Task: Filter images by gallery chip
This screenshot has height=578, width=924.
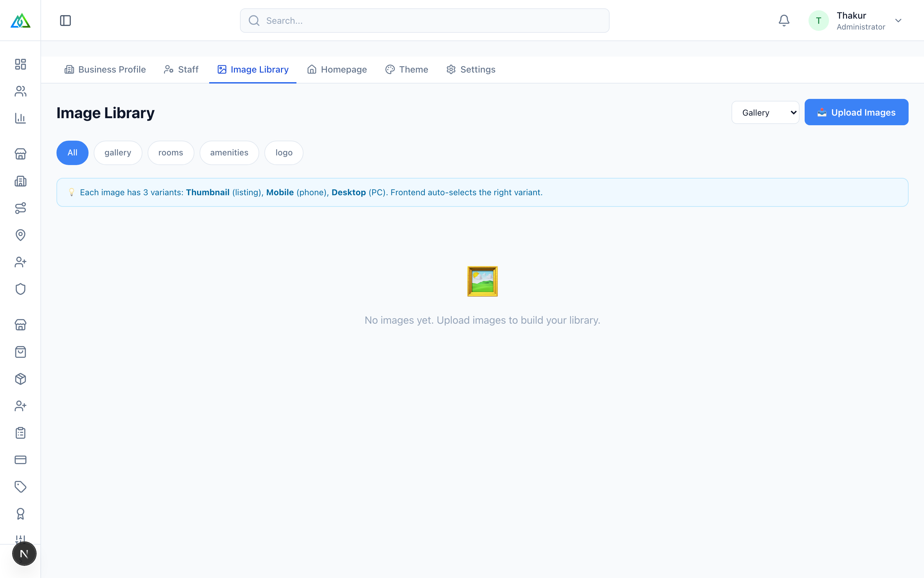Action: point(118,153)
